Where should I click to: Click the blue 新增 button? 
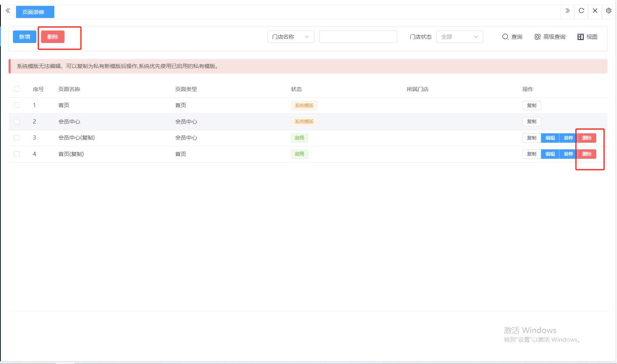pyautogui.click(x=25, y=37)
